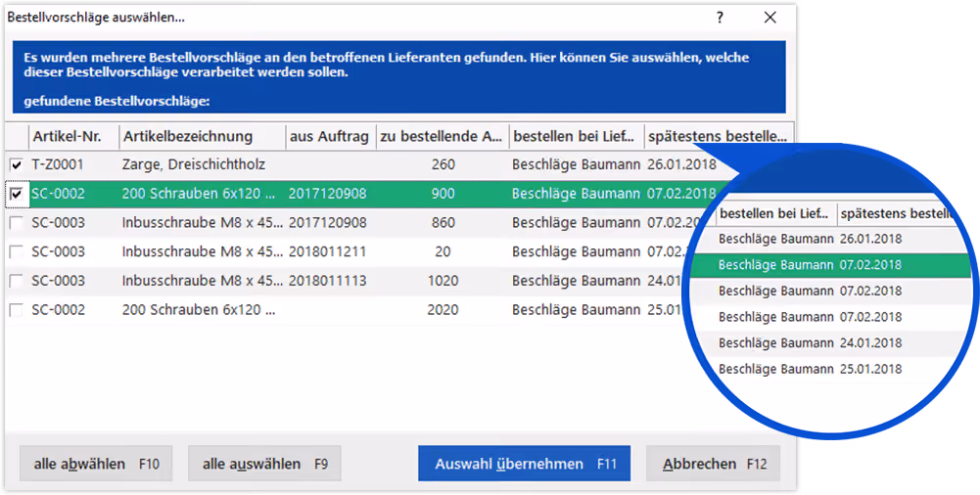
Task: Click the order number 2018011211 cell
Action: (x=328, y=251)
